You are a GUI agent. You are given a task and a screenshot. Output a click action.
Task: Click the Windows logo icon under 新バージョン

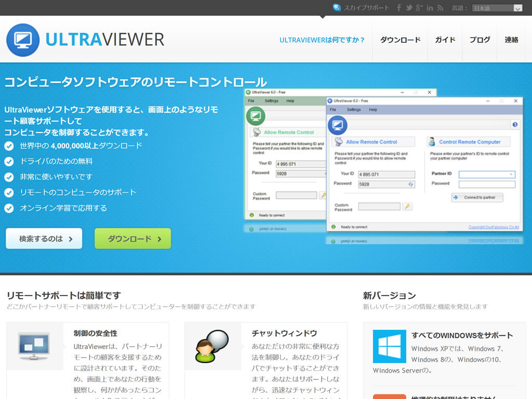tap(389, 347)
